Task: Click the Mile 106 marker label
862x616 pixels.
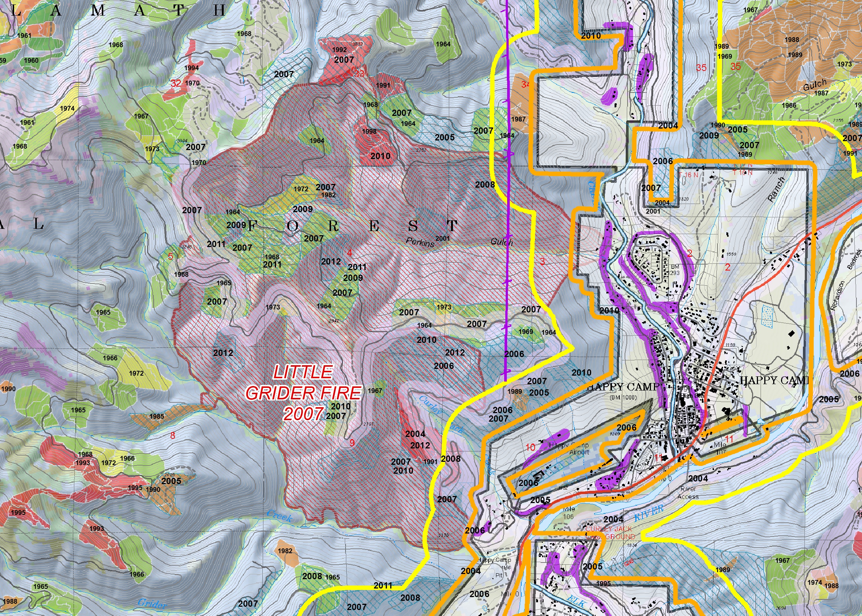Action: [568, 513]
